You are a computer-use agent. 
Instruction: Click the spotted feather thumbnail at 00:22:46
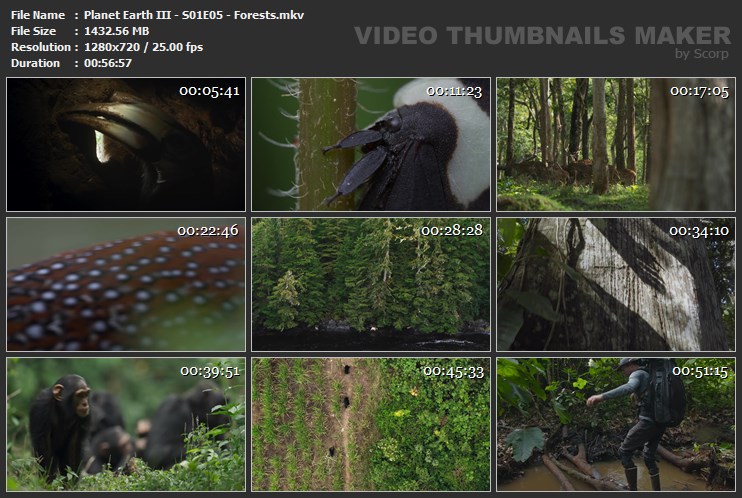[126, 284]
